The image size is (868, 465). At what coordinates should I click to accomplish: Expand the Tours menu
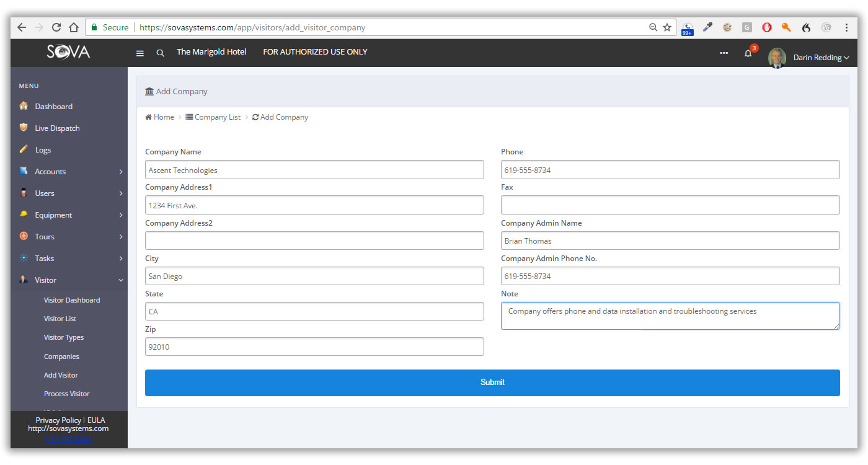[x=69, y=236]
